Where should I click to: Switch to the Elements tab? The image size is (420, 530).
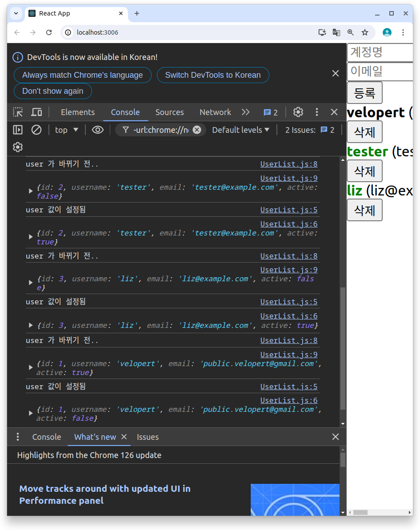click(78, 112)
